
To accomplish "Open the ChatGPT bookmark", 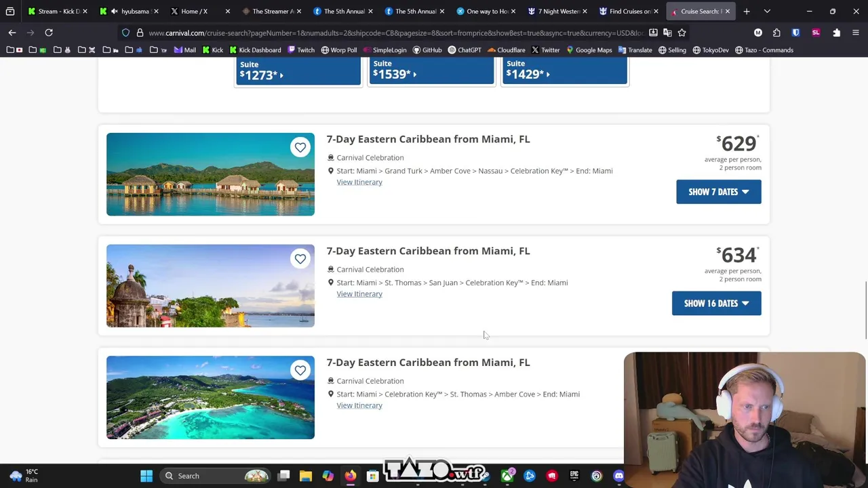I will tap(464, 50).
